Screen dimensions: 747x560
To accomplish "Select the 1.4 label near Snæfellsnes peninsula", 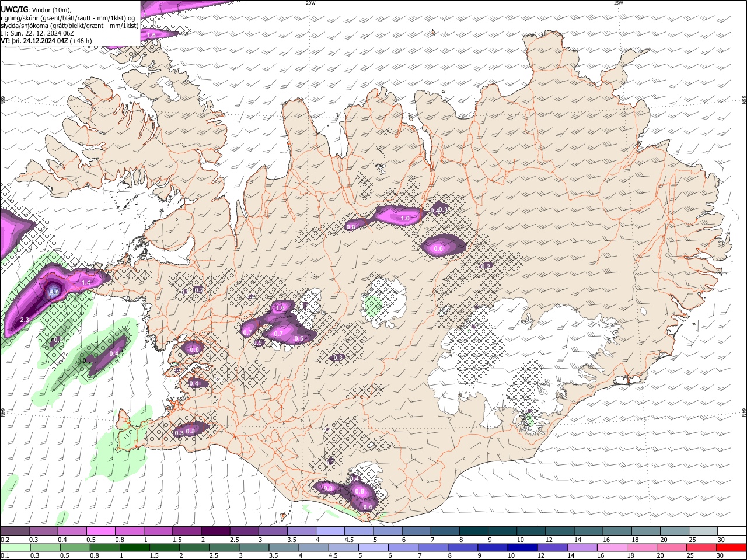I will pyautogui.click(x=86, y=282).
